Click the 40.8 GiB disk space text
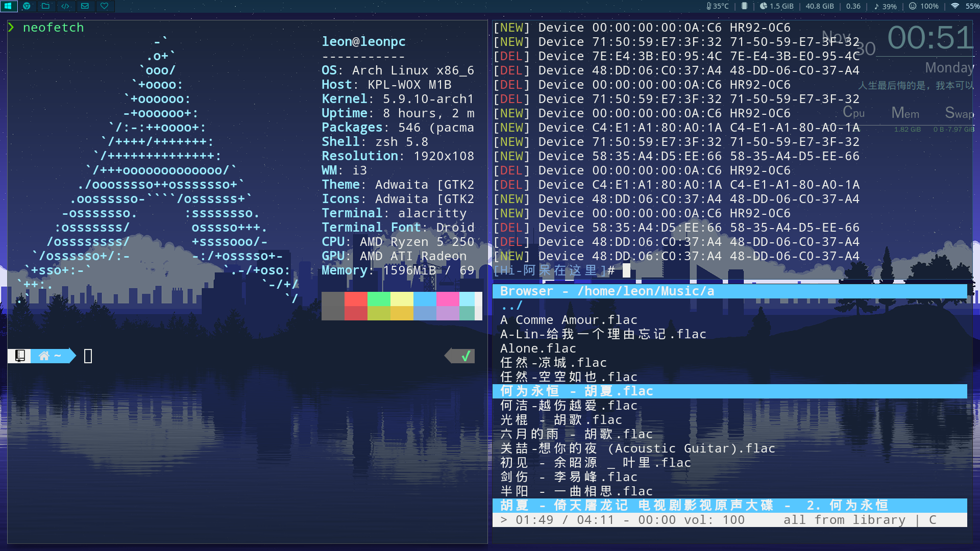Screen dimensions: 980x551 [820, 6]
